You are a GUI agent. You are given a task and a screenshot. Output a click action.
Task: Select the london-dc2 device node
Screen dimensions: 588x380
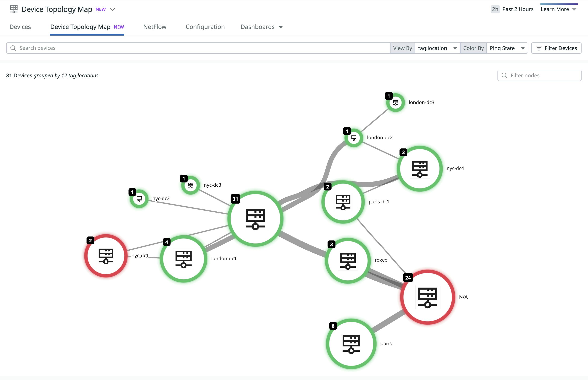[x=354, y=138]
